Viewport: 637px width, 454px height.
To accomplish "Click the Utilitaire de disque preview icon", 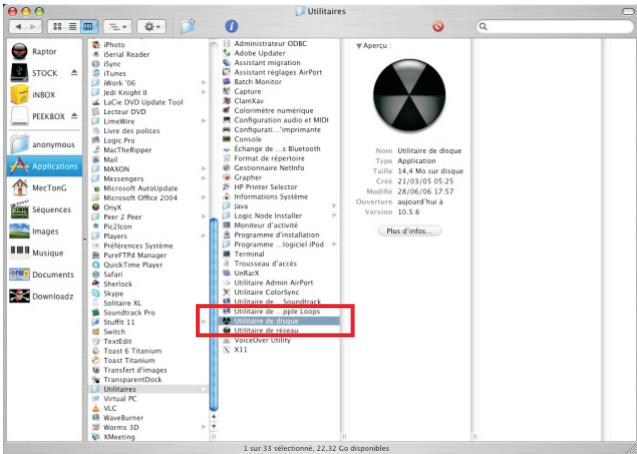I will click(x=409, y=95).
